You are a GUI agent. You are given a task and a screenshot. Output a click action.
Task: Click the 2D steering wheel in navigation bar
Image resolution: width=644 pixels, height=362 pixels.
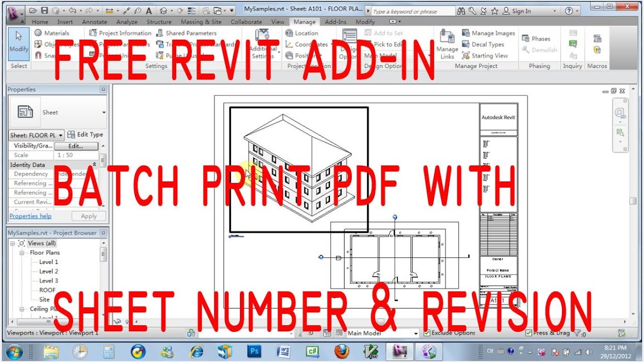(x=620, y=113)
